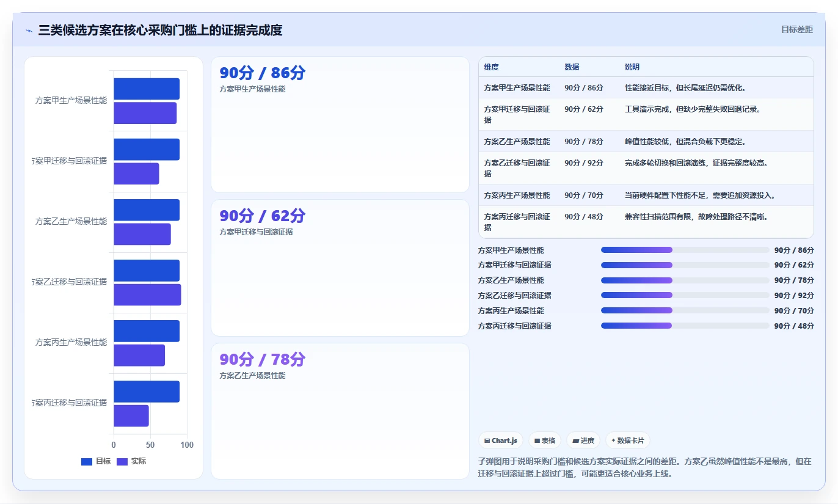Viewport: 838px width, 504px height.
Task: Select the 进度 tag chip
Action: point(583,440)
